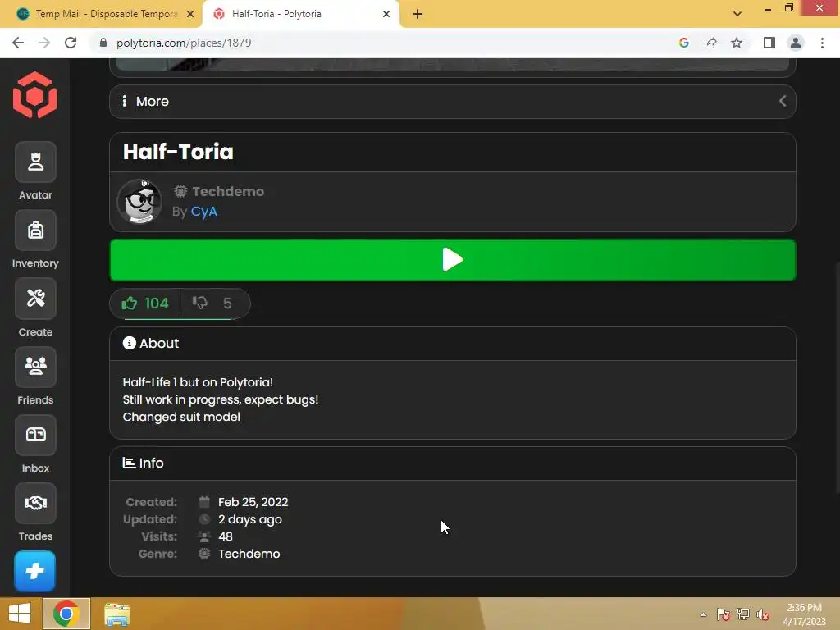840x630 pixels.
Task: Click the Inventory label in sidebar
Action: point(35,263)
